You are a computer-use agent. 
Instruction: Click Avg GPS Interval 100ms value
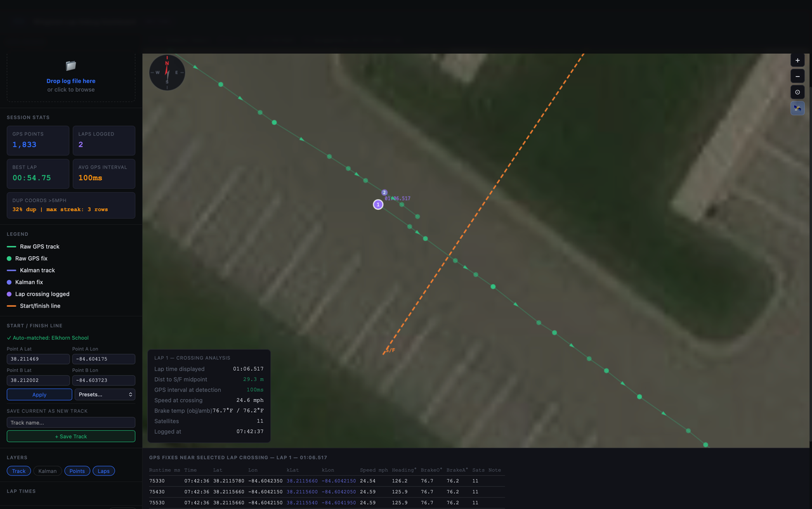(x=90, y=178)
